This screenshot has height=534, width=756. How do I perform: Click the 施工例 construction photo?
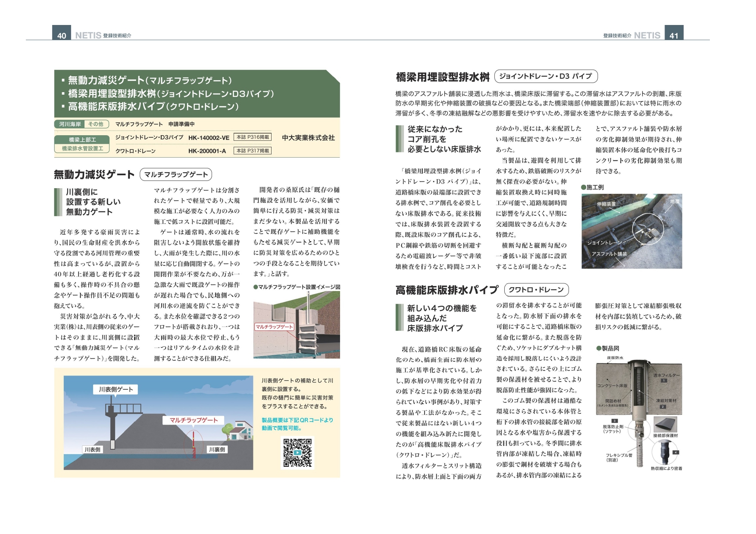631,231
